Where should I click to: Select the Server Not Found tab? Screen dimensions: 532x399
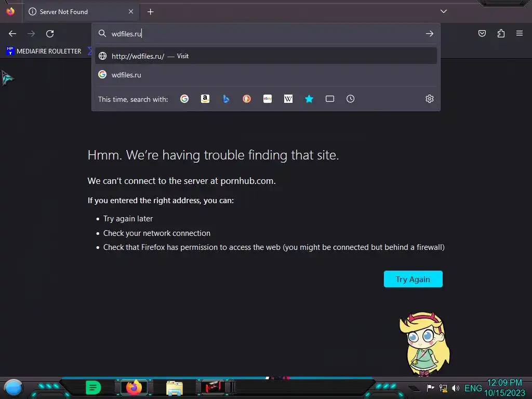click(82, 12)
